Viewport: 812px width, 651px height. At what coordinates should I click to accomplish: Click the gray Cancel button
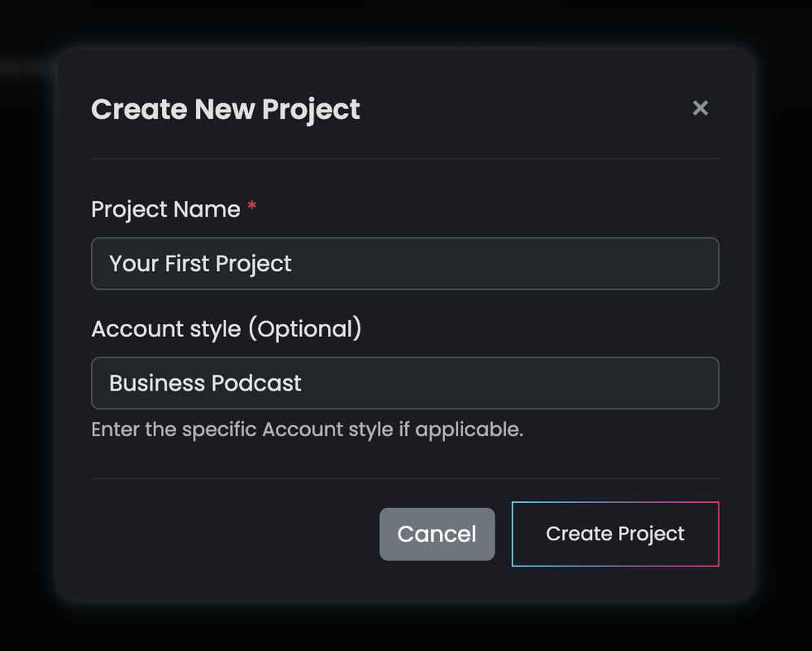click(437, 534)
